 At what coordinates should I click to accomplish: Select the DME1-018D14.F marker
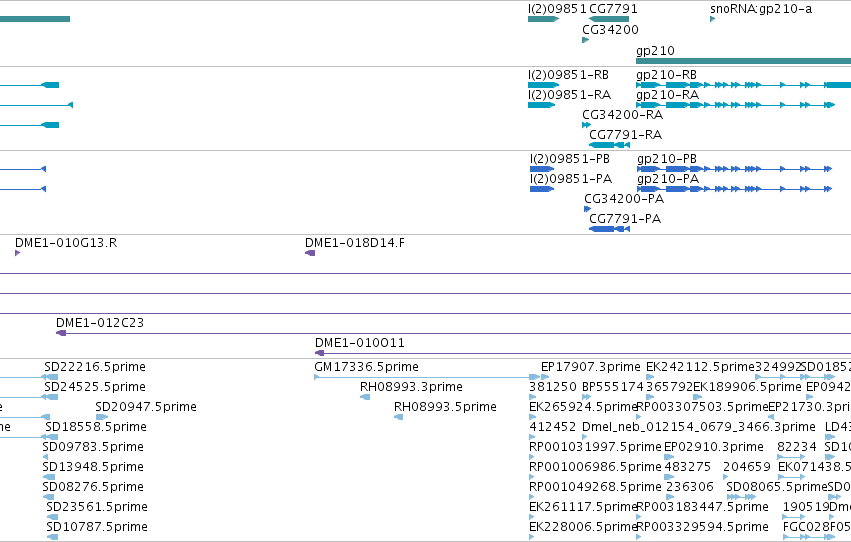point(310,253)
